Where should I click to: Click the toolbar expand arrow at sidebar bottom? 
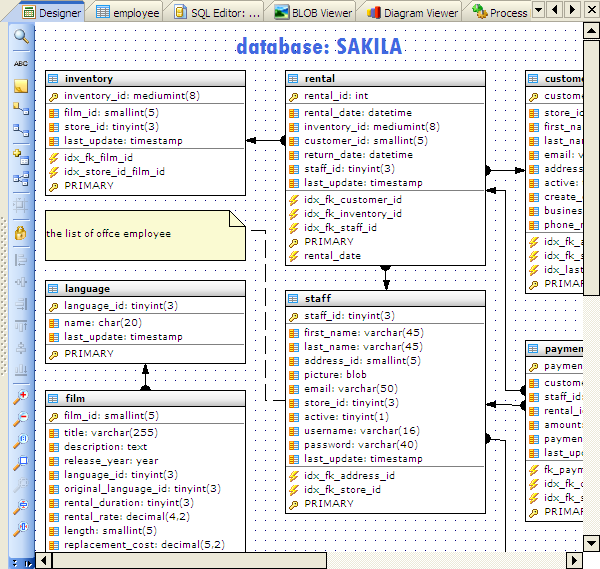coord(28,563)
